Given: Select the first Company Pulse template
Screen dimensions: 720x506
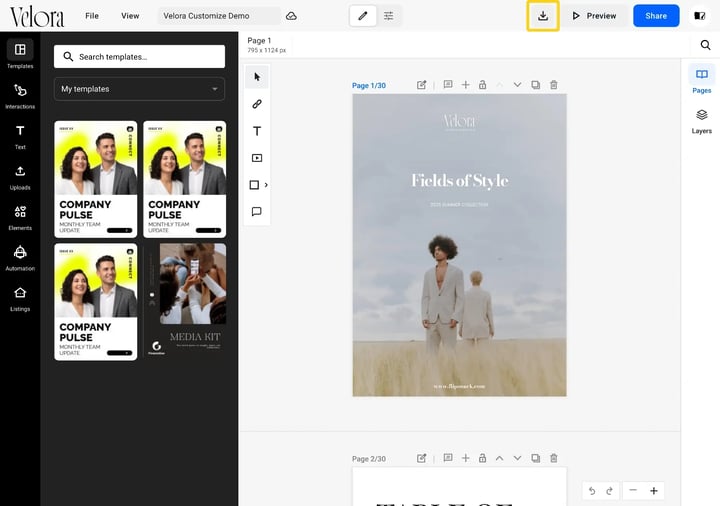Looking at the screenshot, I should tap(96, 180).
